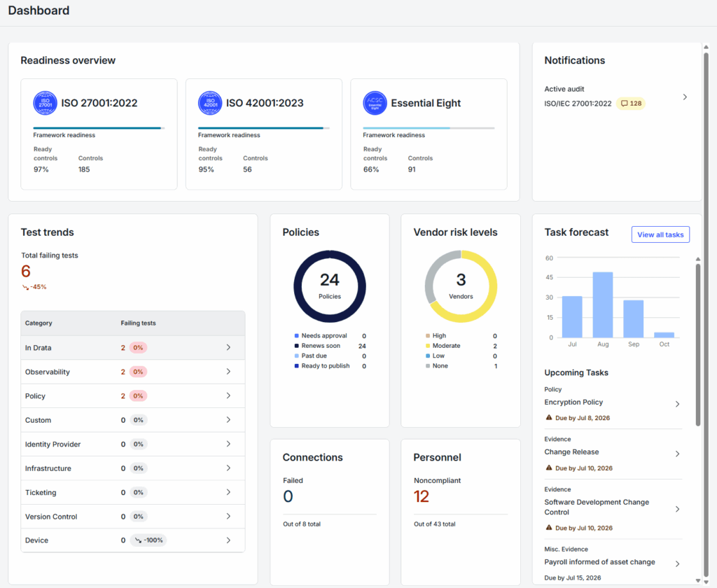Open the active audit notification chevron
This screenshot has height=588, width=717.
tap(685, 97)
